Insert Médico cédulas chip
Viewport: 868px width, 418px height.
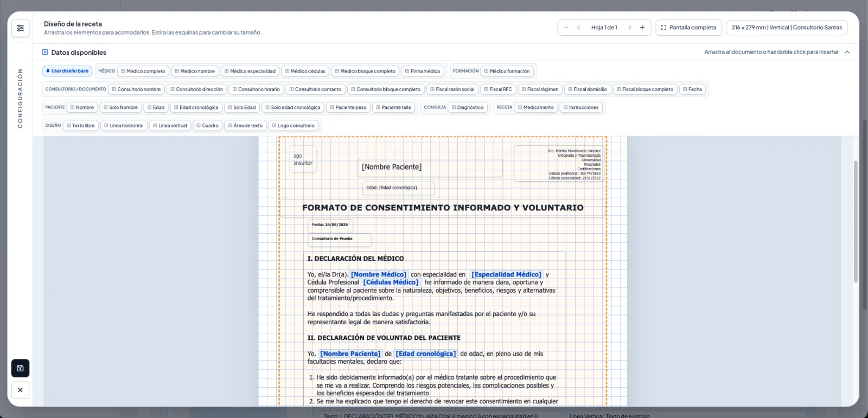(x=305, y=71)
